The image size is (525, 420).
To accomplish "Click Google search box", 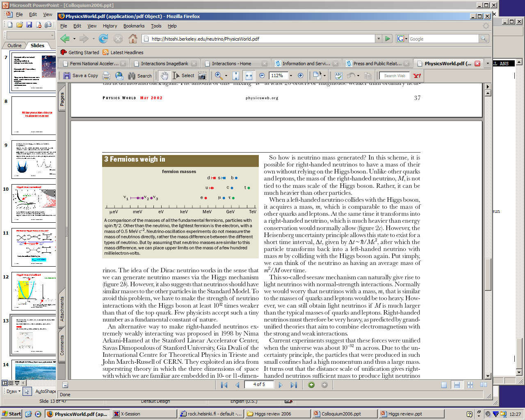I will pyautogui.click(x=443, y=39).
